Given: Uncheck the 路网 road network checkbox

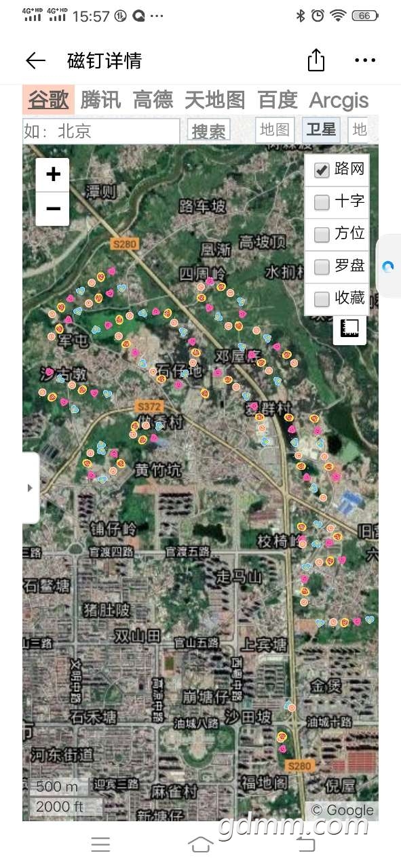Looking at the screenshot, I should tap(322, 170).
